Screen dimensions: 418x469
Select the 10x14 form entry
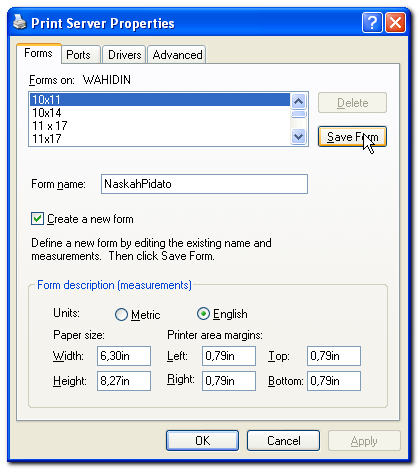click(x=160, y=113)
